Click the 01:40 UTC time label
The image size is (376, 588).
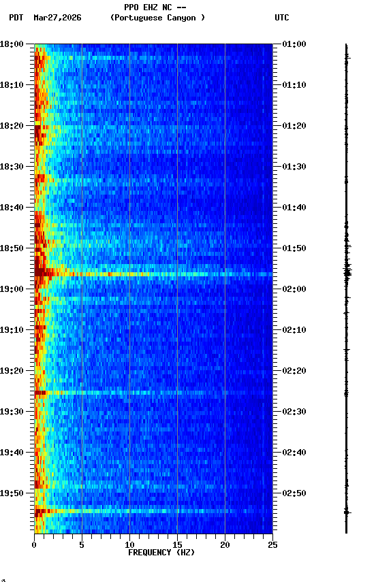294,208
